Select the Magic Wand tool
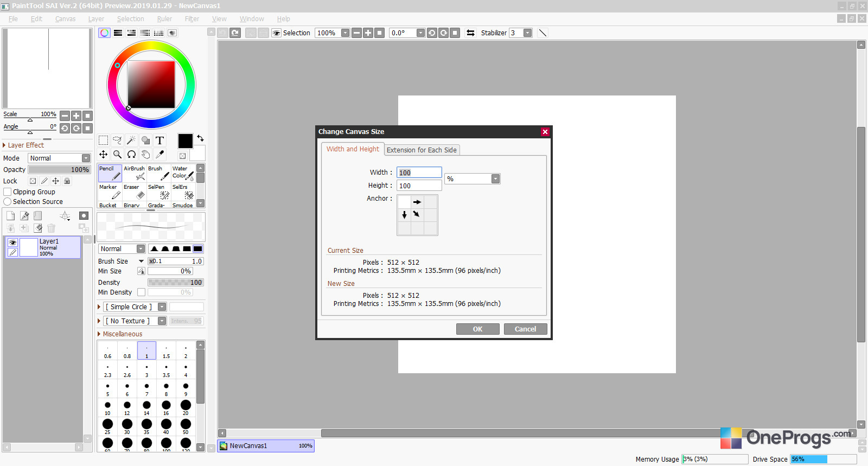This screenshot has width=868, height=466. tap(131, 141)
